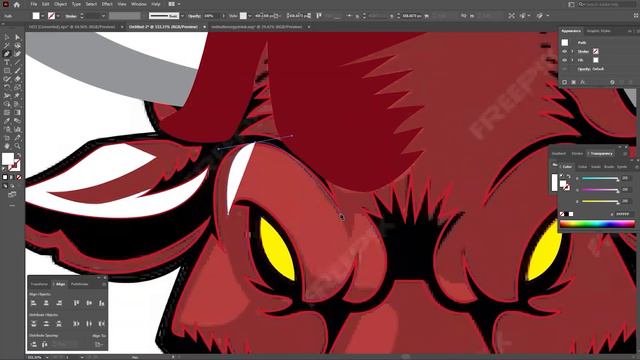Select the Type tool in toolbar
This screenshot has height=360, width=640.
(7, 62)
